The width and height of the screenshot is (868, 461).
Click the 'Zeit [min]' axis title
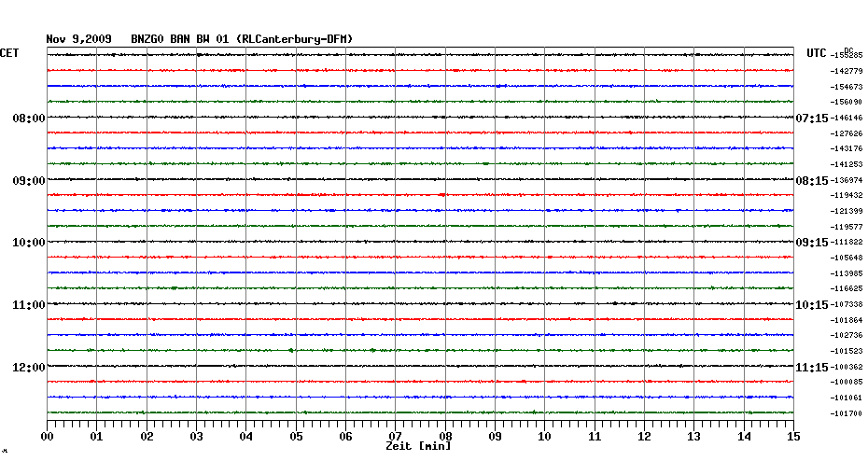click(x=418, y=447)
